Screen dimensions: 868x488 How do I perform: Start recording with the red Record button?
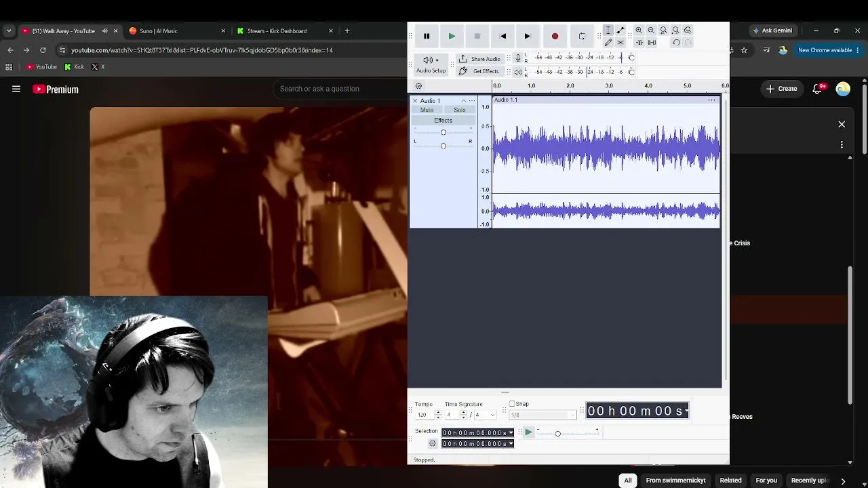555,36
